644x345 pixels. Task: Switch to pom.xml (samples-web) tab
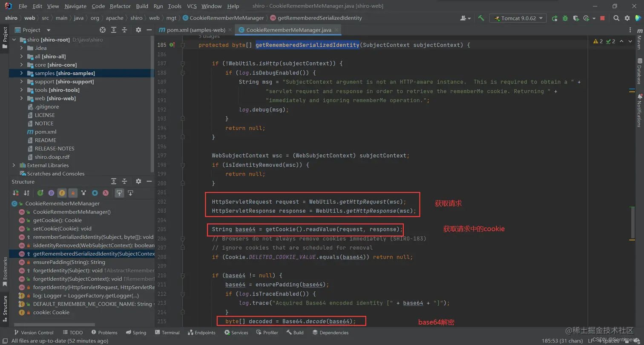click(x=195, y=30)
